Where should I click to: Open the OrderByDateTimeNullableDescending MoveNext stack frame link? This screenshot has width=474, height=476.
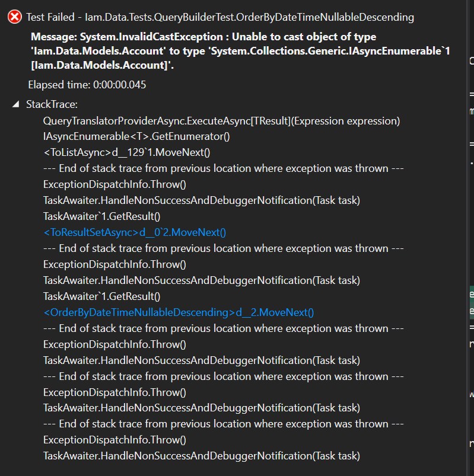pos(178,312)
